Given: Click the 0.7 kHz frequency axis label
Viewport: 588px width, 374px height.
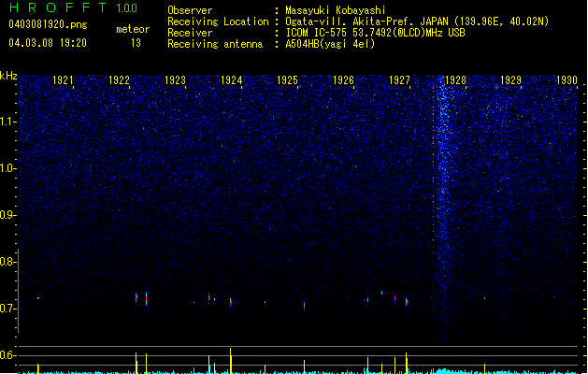Looking at the screenshot, I should pyautogui.click(x=7, y=309).
